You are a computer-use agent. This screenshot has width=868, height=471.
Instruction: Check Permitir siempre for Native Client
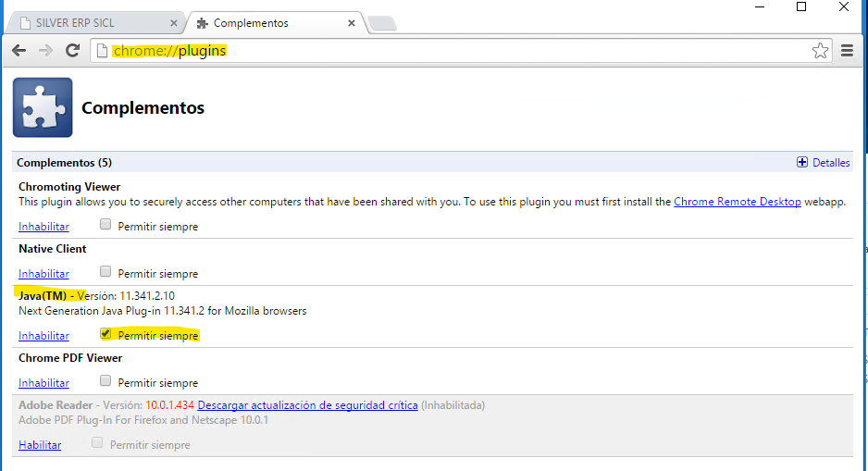[x=105, y=272]
